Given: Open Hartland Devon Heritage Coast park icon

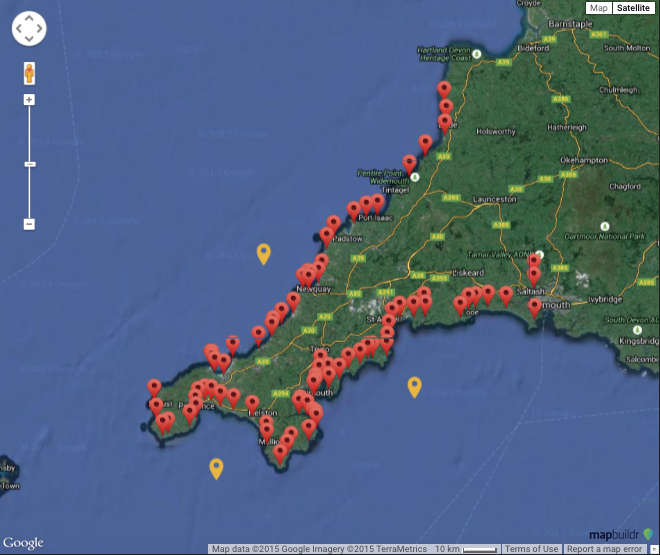Looking at the screenshot, I should click(476, 54).
